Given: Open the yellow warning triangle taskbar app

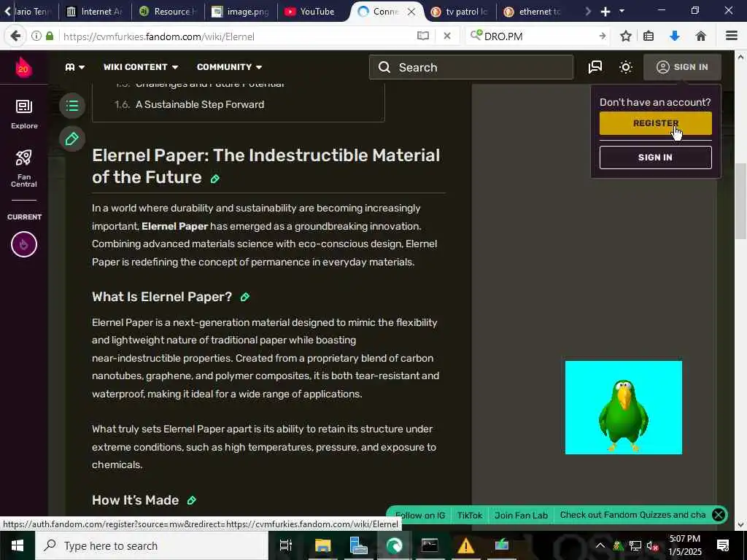Looking at the screenshot, I should [465, 545].
